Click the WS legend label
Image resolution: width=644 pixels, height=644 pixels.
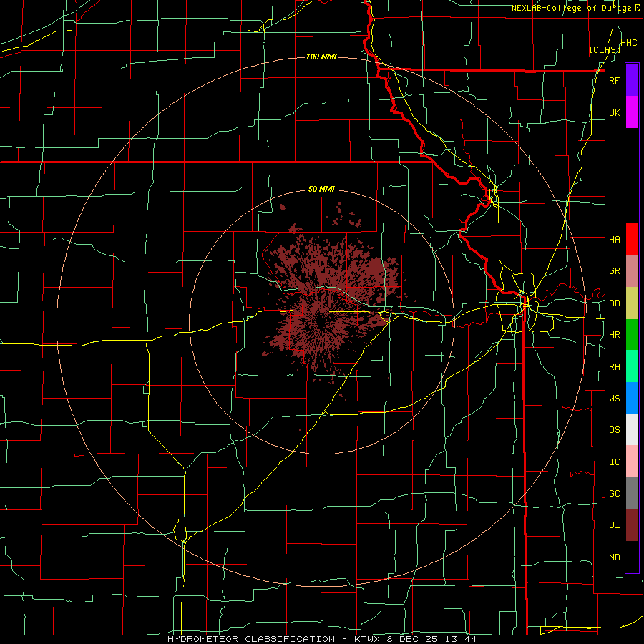tap(614, 399)
